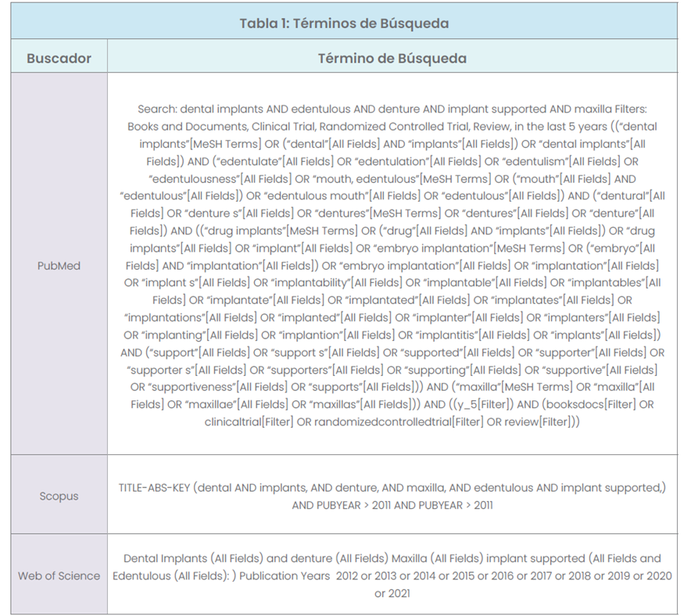
Task: Click the "AND PUBYEAR > 2011" line
Action: pos(392,505)
